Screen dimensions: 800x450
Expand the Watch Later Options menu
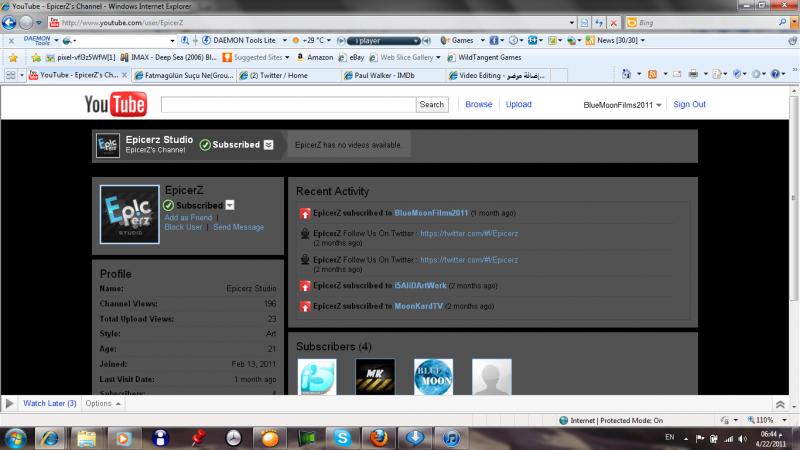coord(103,404)
